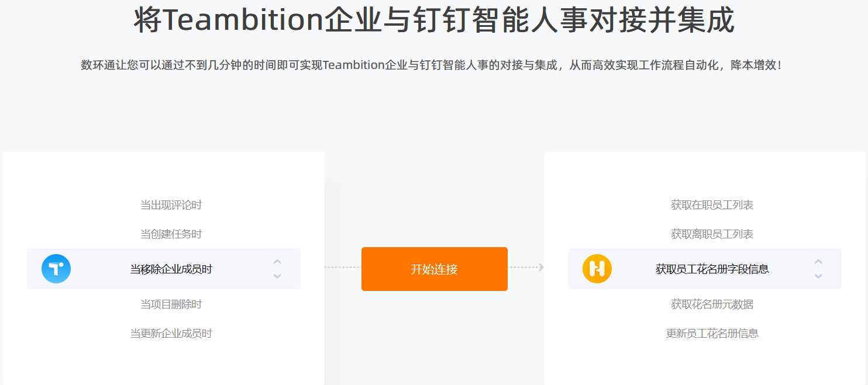Click the 开始连接 orange button
868x385 pixels.
click(435, 269)
